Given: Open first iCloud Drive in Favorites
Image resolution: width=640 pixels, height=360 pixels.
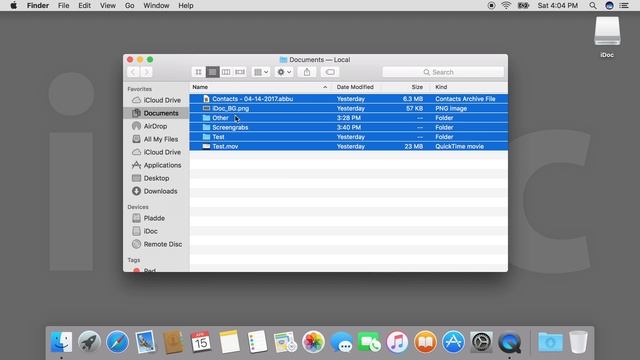Looking at the screenshot, I should (156, 100).
